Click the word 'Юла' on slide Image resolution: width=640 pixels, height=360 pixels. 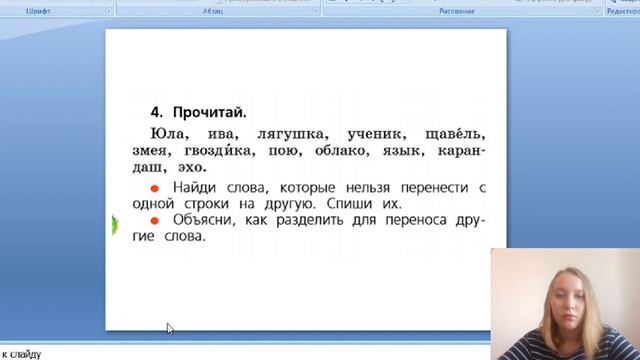167,134
